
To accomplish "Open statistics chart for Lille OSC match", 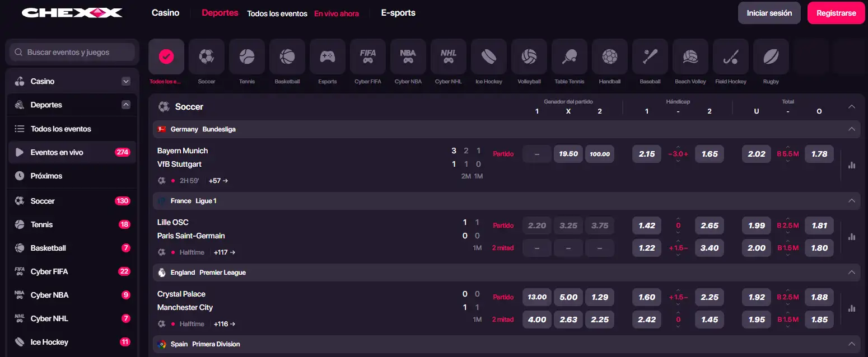I will (852, 237).
